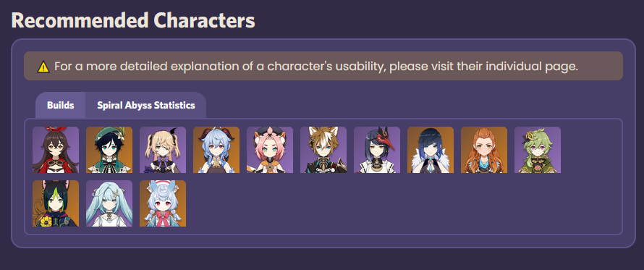Screen dimensions: 644x270
Task: Click the yellow warning triangle icon
Action: pos(43,67)
